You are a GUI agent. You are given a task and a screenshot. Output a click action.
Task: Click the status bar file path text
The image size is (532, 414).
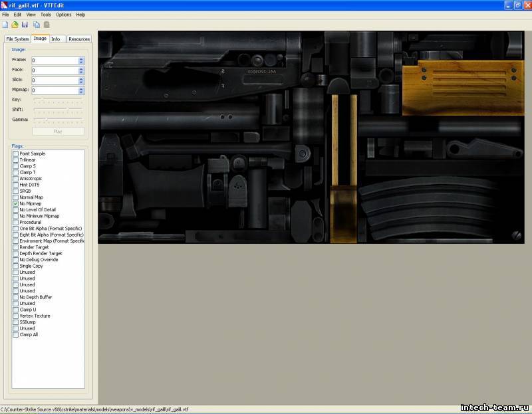click(x=94, y=409)
